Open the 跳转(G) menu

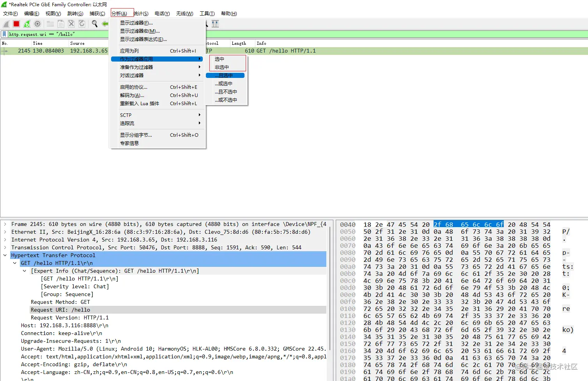[75, 14]
